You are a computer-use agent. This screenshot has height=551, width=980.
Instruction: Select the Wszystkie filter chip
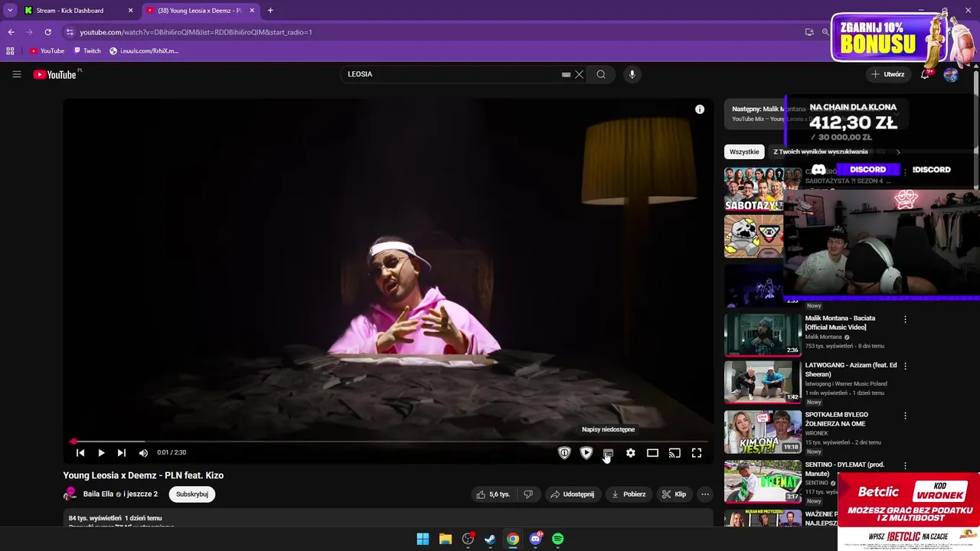tap(744, 152)
